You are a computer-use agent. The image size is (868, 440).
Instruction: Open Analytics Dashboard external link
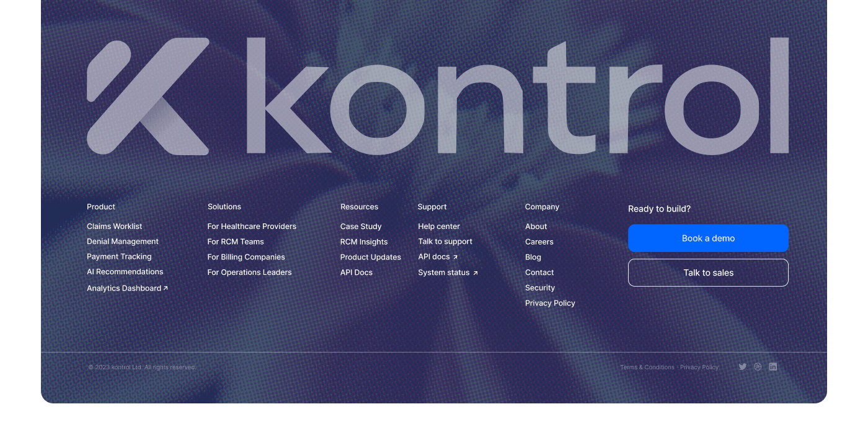(x=128, y=288)
